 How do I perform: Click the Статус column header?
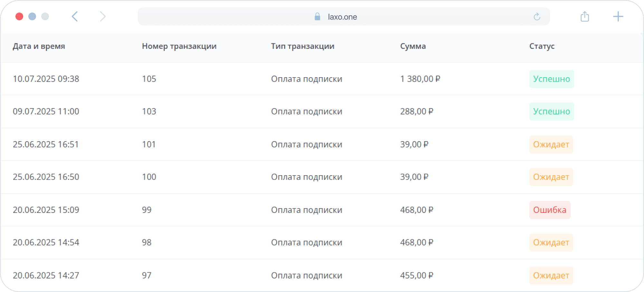point(542,46)
